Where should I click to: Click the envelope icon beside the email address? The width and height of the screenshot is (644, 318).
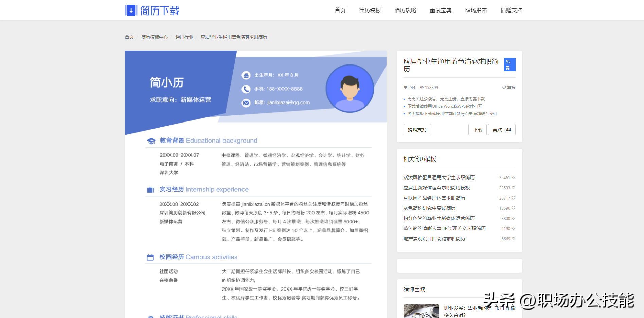point(246,102)
